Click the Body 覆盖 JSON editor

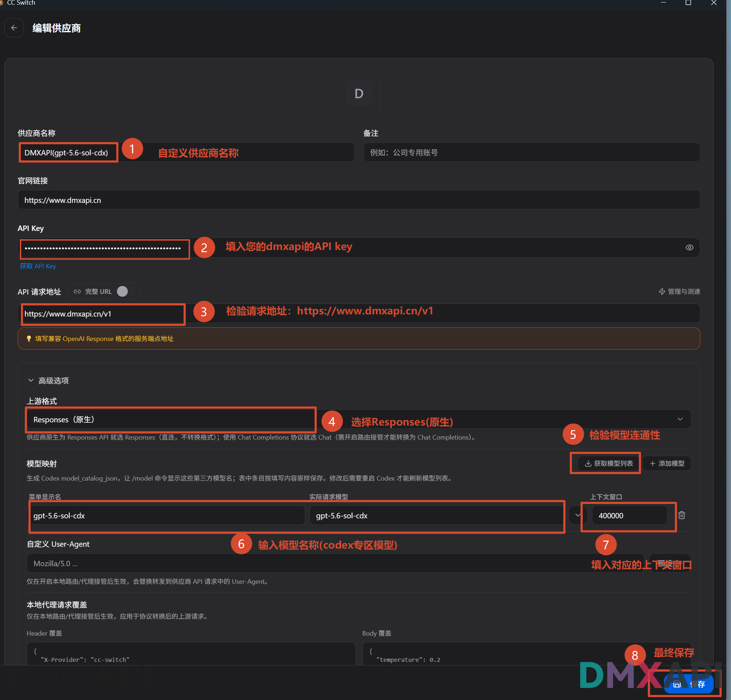(x=527, y=653)
